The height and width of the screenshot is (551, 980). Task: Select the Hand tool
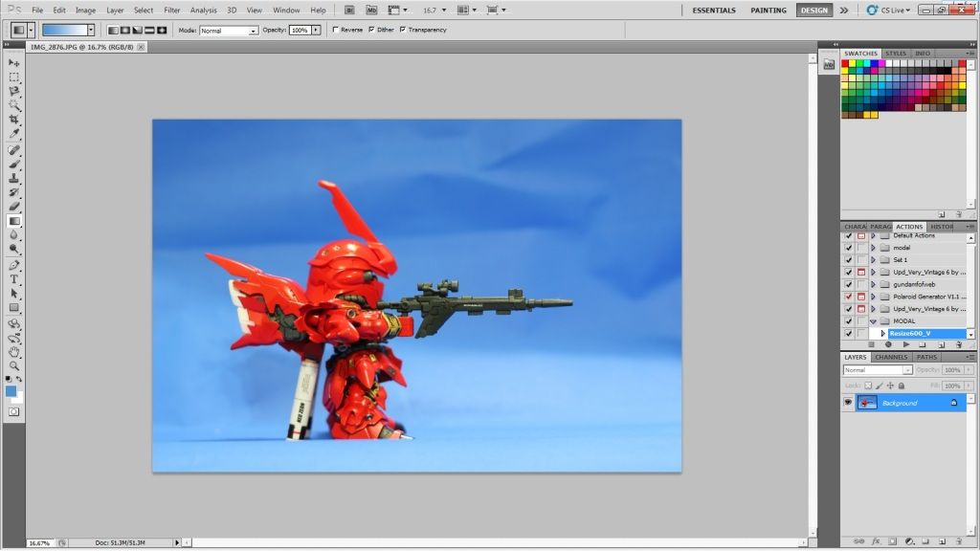tap(13, 352)
